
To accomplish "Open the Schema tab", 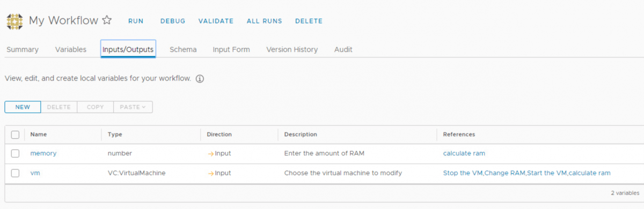I will click(183, 49).
